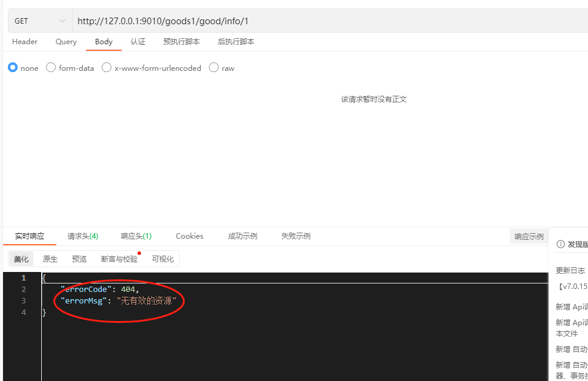Open the Cookies response tab
Image resolution: width=588 pixels, height=381 pixels.
(x=190, y=236)
